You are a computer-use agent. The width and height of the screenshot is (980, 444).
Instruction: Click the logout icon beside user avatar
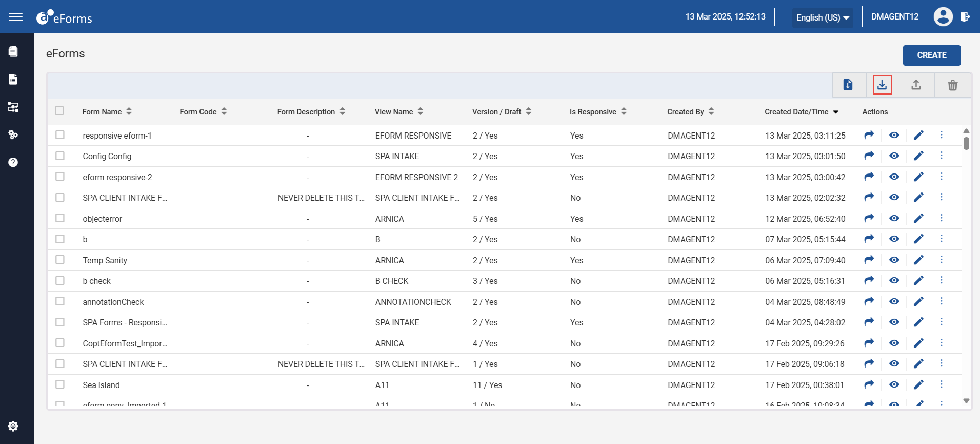(965, 17)
